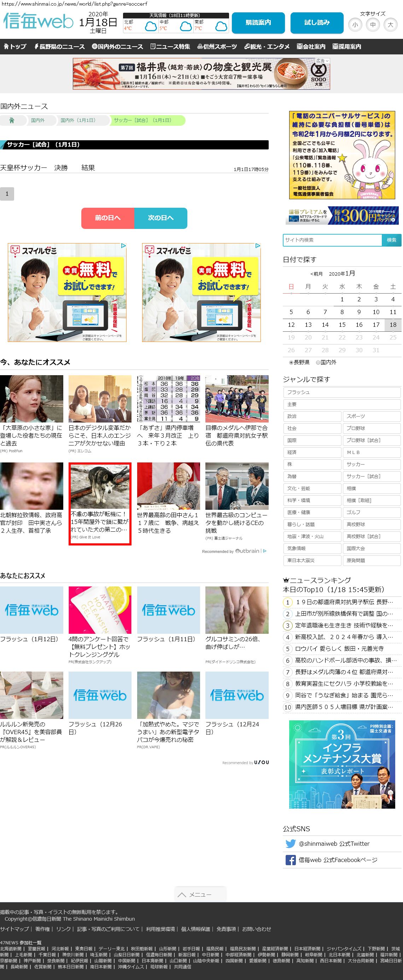Open the 相撲 genre

click(x=372, y=489)
